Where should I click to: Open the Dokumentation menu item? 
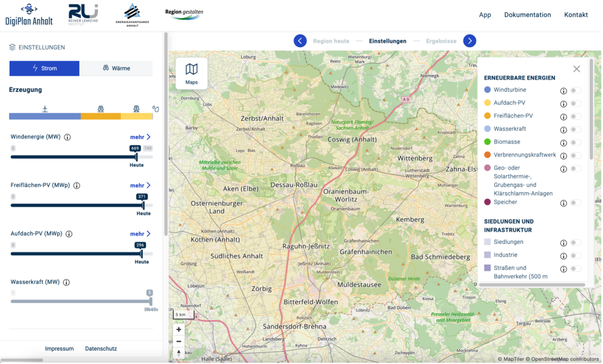pos(528,15)
